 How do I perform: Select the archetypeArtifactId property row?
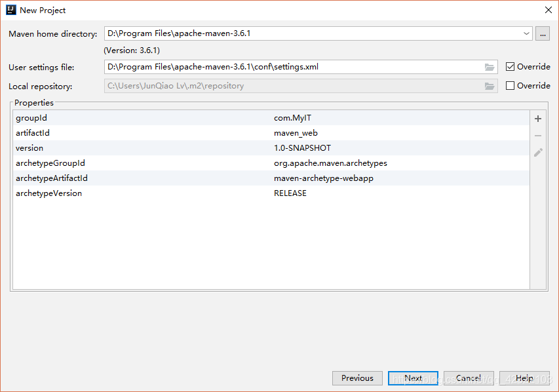point(271,178)
